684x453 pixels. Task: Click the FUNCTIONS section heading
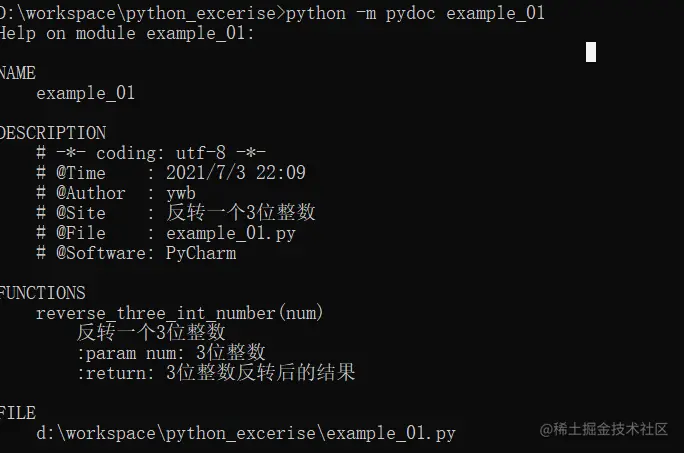[x=43, y=293]
